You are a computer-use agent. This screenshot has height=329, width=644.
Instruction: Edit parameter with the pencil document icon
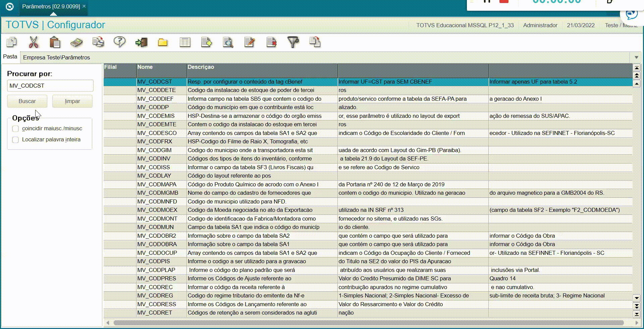(250, 42)
